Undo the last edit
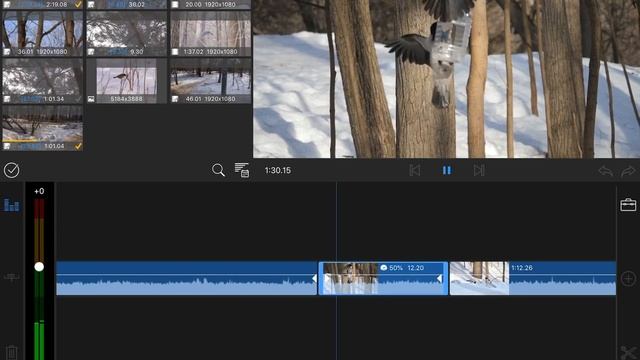The image size is (640, 360). 606,171
